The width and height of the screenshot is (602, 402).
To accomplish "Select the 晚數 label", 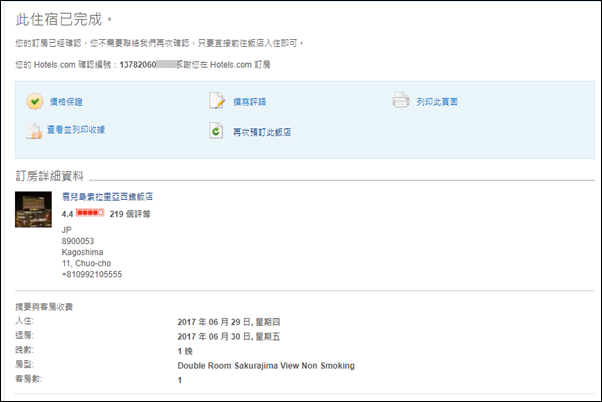I will click(x=25, y=350).
